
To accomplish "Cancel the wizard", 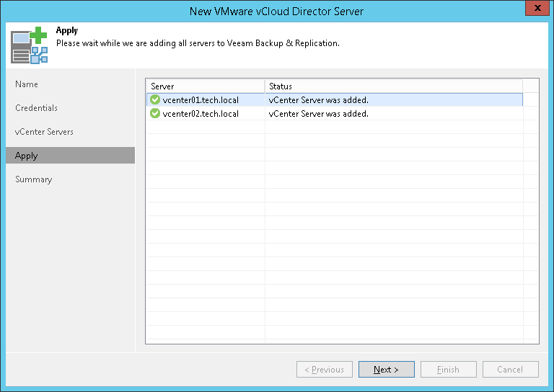I will click(511, 370).
